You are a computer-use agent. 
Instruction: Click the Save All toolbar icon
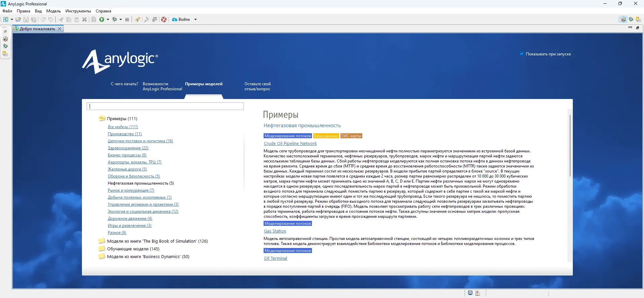pyautogui.click(x=34, y=19)
